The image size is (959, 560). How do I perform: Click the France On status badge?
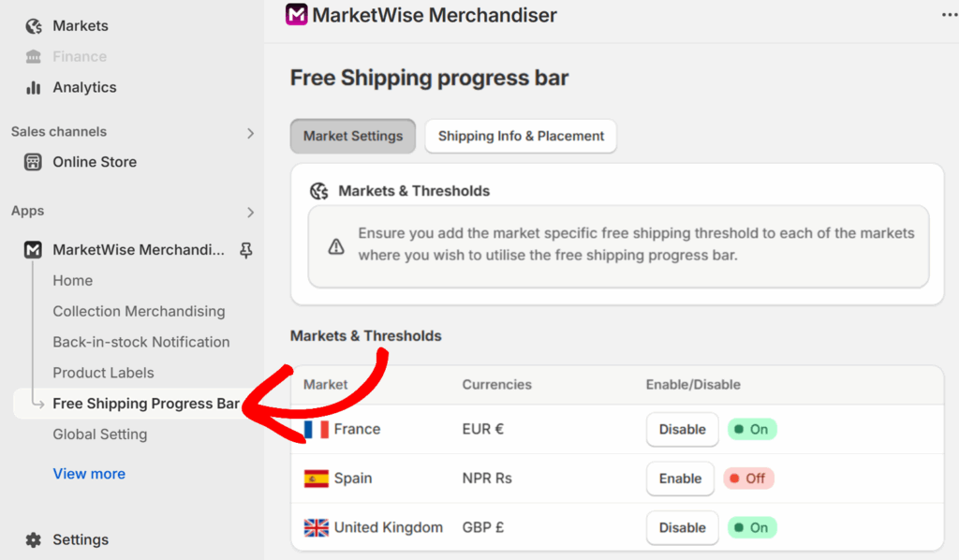[752, 430]
